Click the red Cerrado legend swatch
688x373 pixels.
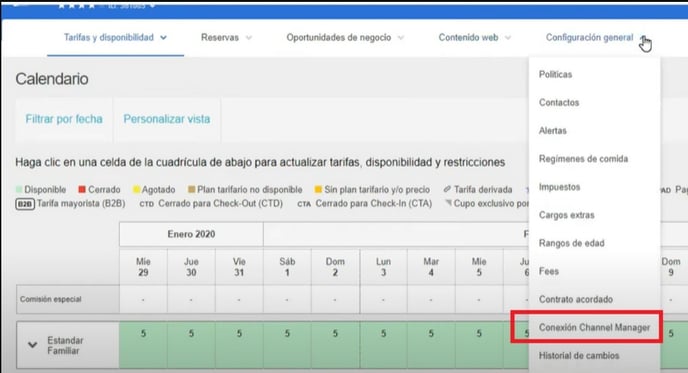coord(82,190)
